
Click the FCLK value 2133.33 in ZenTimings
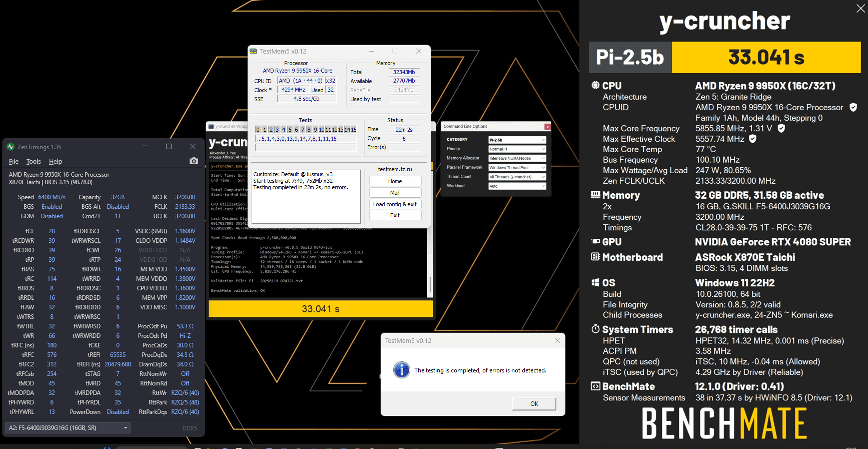[185, 207]
